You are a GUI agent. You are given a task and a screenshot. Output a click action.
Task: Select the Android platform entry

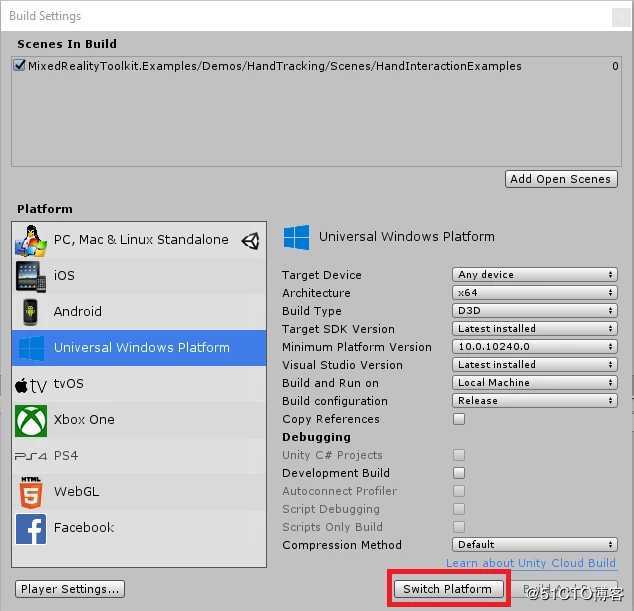tap(139, 312)
